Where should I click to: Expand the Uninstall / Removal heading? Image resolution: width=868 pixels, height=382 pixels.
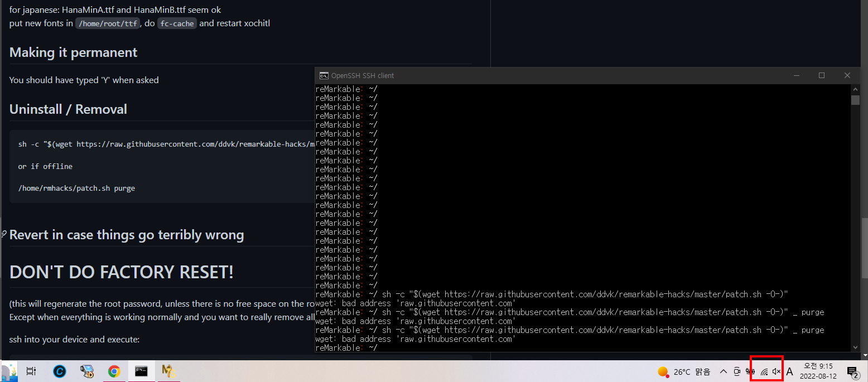[67, 109]
